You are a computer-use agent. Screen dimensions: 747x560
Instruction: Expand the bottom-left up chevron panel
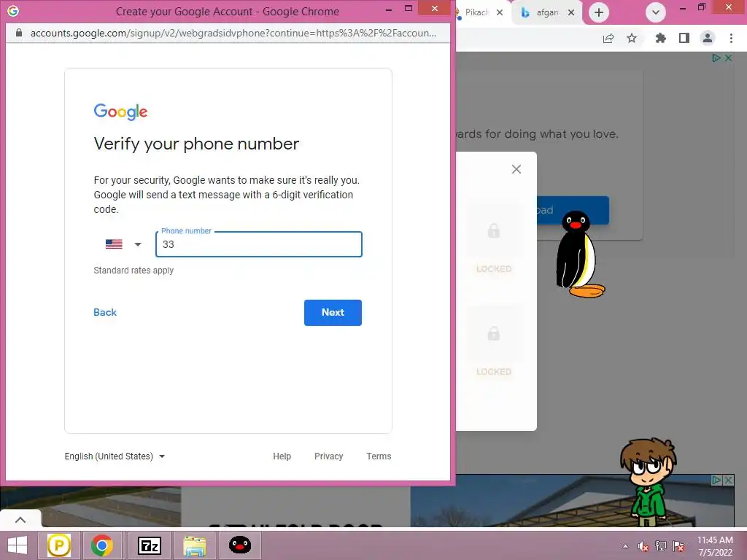tap(20, 519)
